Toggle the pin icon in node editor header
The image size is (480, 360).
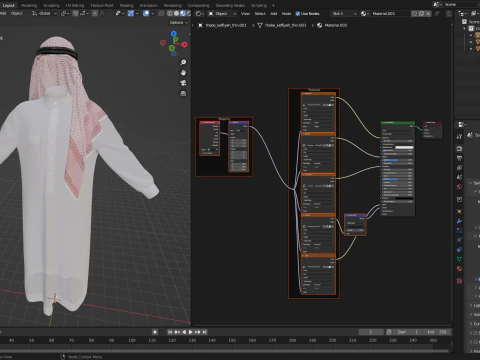coord(437,13)
